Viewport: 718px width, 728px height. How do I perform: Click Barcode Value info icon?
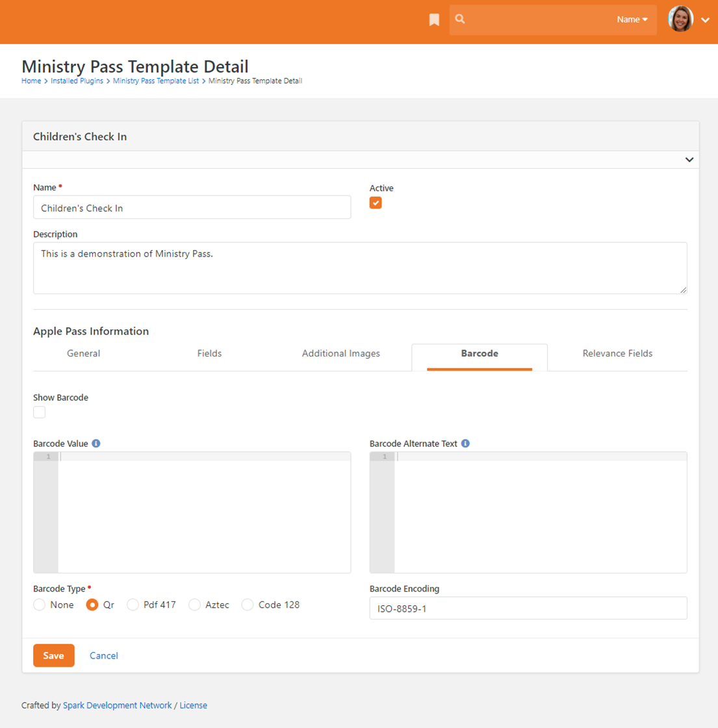click(96, 444)
